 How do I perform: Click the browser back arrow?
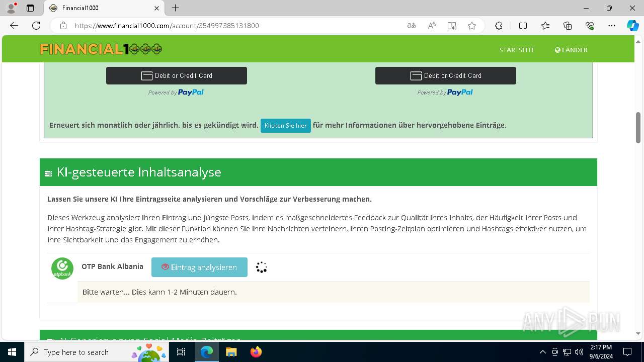(14, 26)
